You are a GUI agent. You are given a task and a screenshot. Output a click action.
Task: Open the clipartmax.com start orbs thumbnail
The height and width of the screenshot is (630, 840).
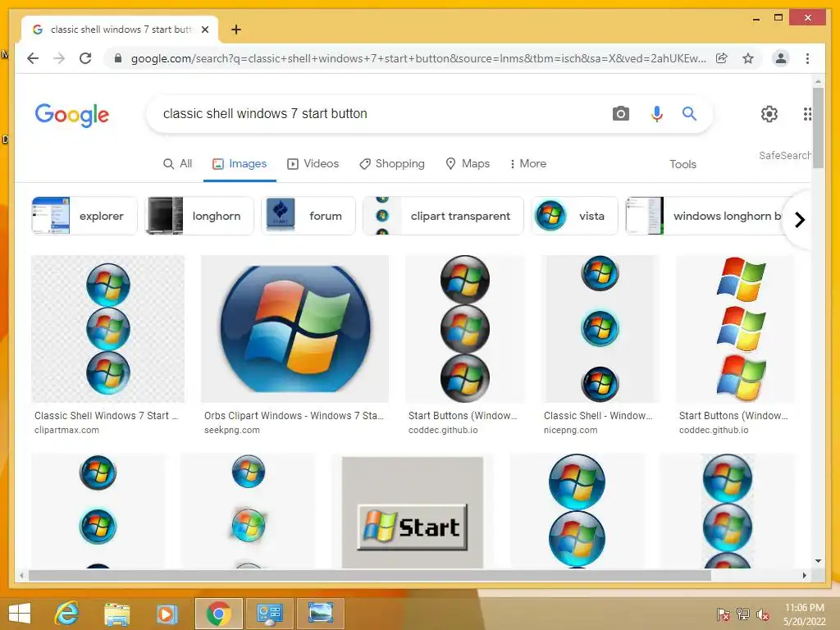(x=107, y=329)
